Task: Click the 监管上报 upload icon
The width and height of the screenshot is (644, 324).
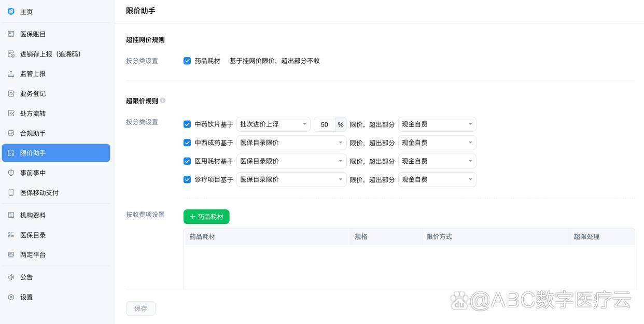Action: (x=11, y=74)
